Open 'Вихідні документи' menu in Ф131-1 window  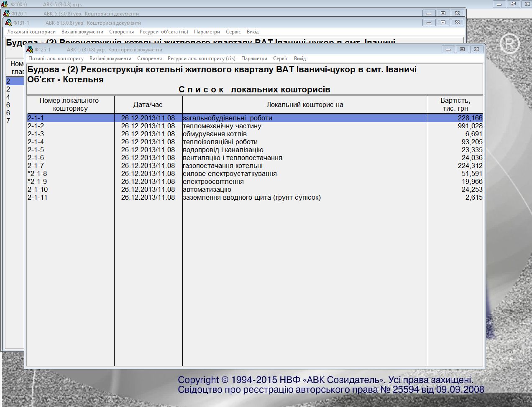82,32
